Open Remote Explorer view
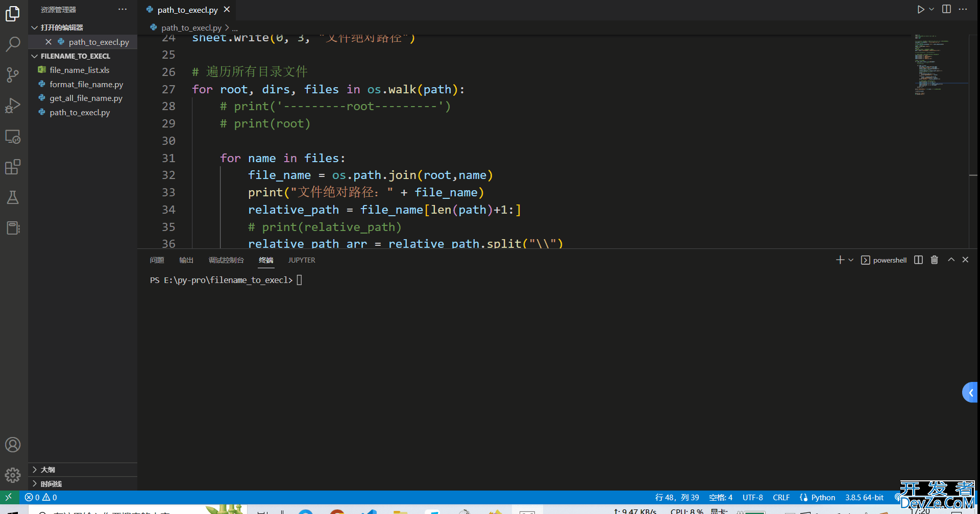The width and height of the screenshot is (980, 514). point(13,137)
